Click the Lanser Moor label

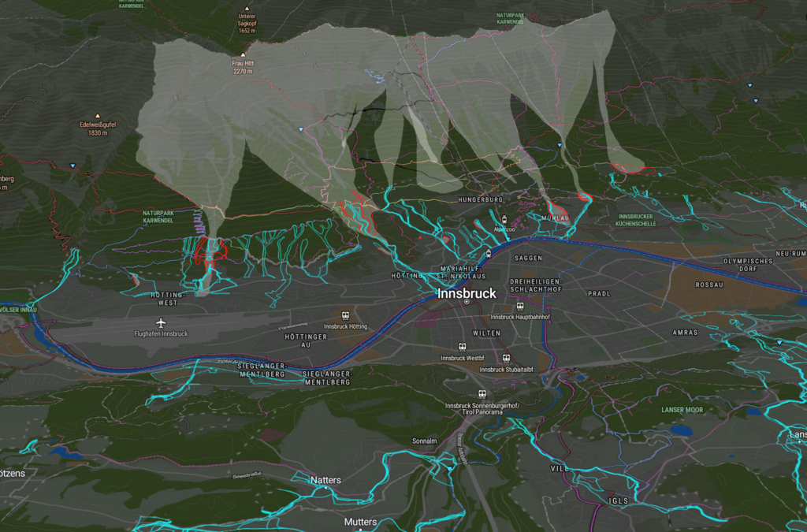682,411
